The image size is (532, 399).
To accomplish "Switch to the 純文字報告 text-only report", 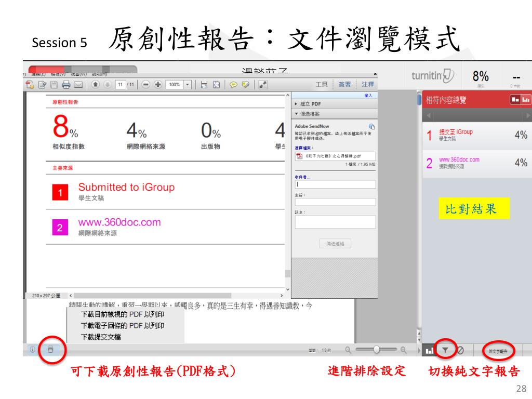I will click(x=498, y=351).
